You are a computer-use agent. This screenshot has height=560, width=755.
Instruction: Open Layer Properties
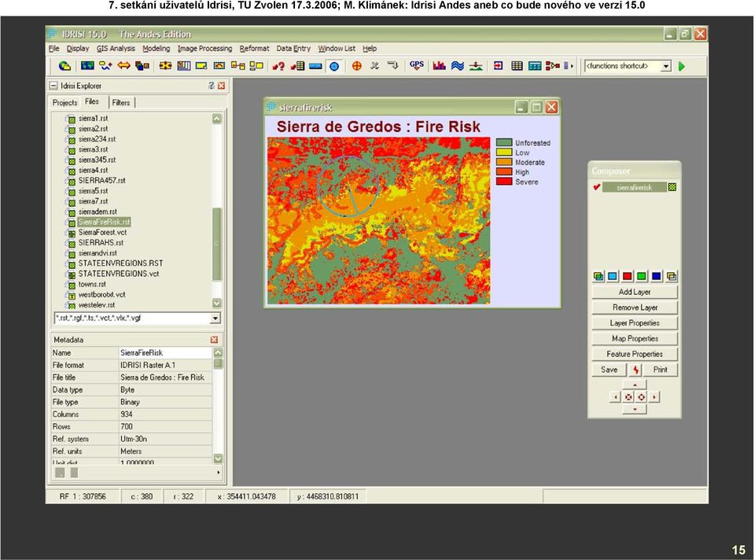click(635, 323)
